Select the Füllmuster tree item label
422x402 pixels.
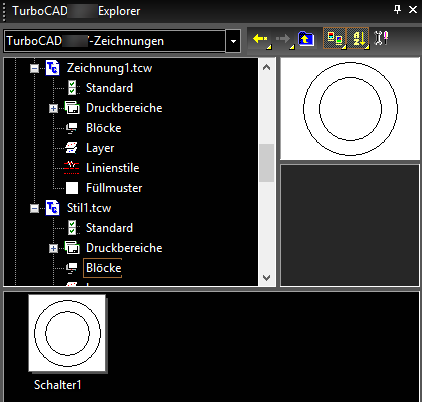[x=114, y=188]
